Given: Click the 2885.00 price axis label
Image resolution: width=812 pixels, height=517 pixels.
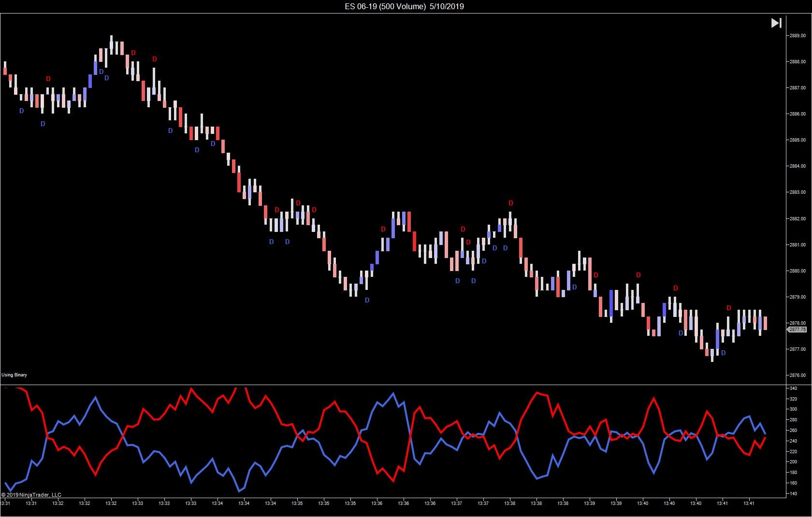Looking at the screenshot, I should click(x=797, y=139).
